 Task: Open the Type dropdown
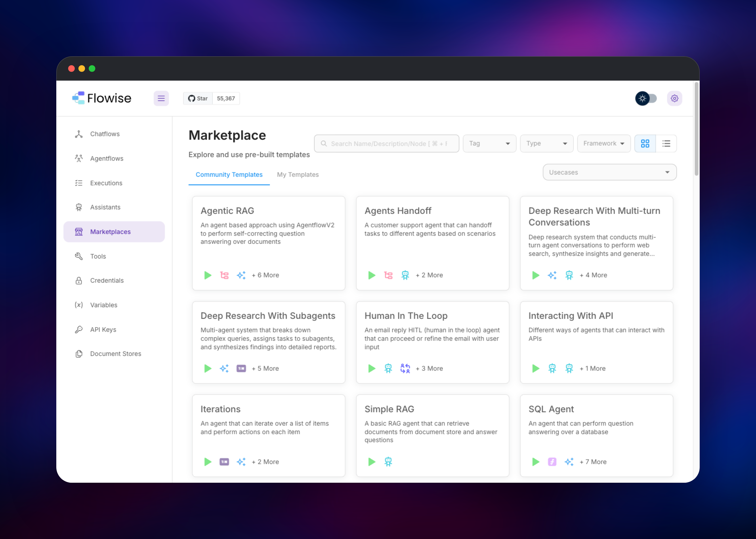[547, 143]
